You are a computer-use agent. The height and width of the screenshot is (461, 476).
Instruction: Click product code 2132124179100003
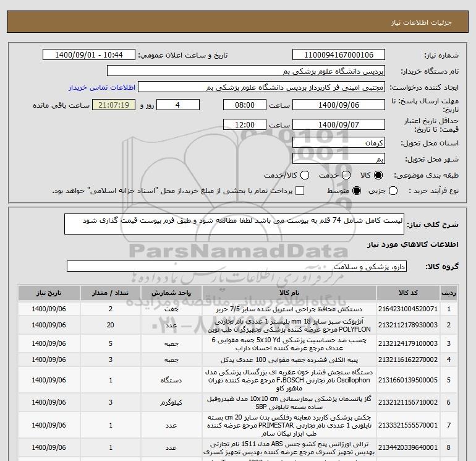408,343
